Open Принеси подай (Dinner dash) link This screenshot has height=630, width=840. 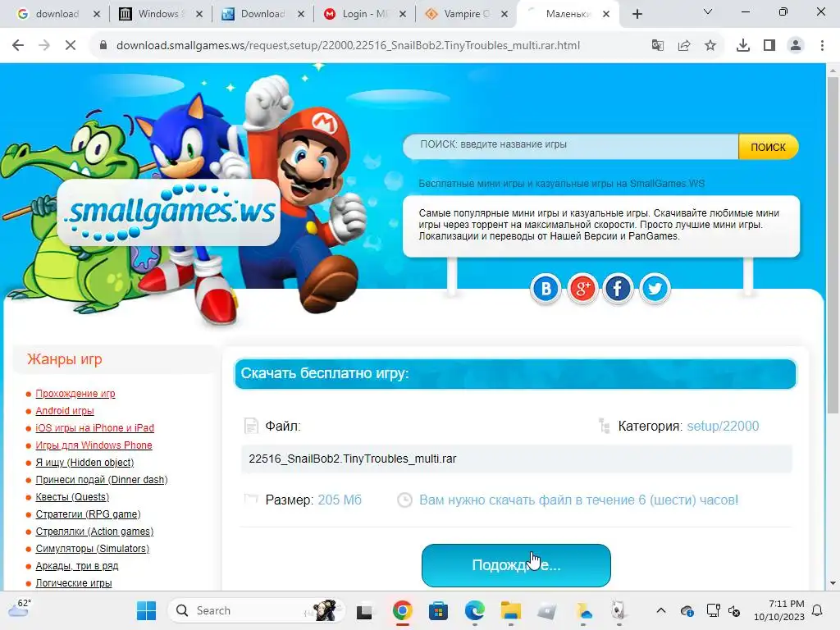tap(101, 479)
